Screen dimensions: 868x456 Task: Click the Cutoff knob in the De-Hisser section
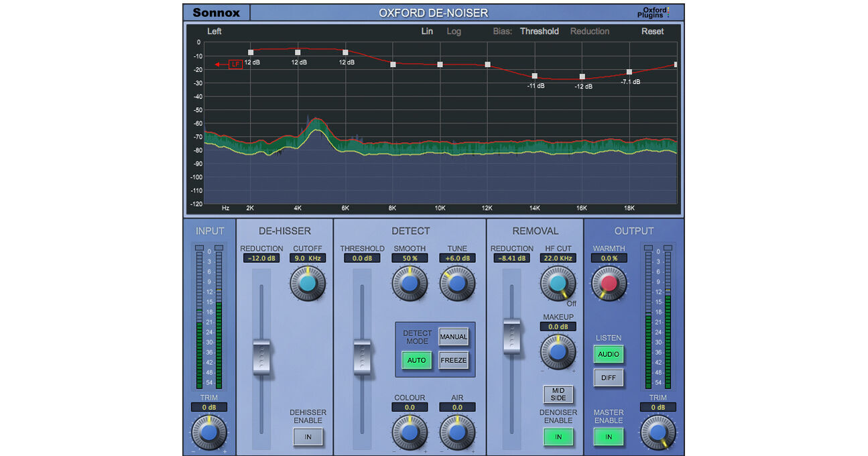coord(308,282)
